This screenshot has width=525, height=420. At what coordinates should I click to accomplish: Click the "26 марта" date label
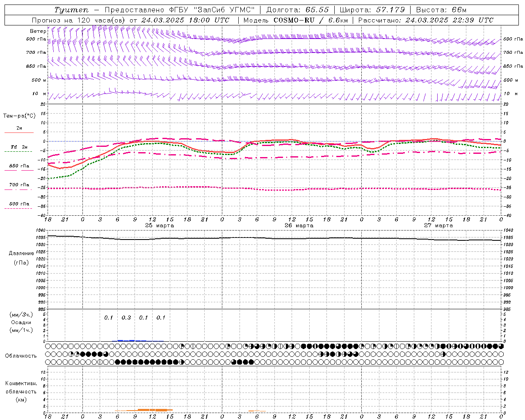[x=299, y=226]
